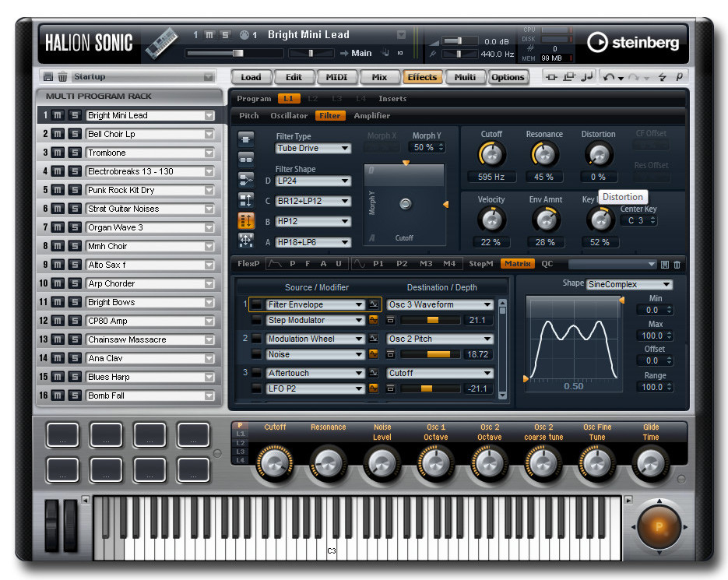728x580 pixels.
Task: Click the global insert single-box toolbar icon
Action: pos(551,77)
